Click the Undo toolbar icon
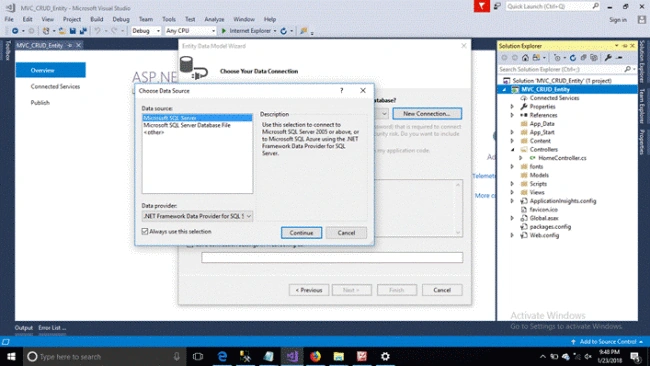The width and height of the screenshot is (650, 366). (97, 31)
